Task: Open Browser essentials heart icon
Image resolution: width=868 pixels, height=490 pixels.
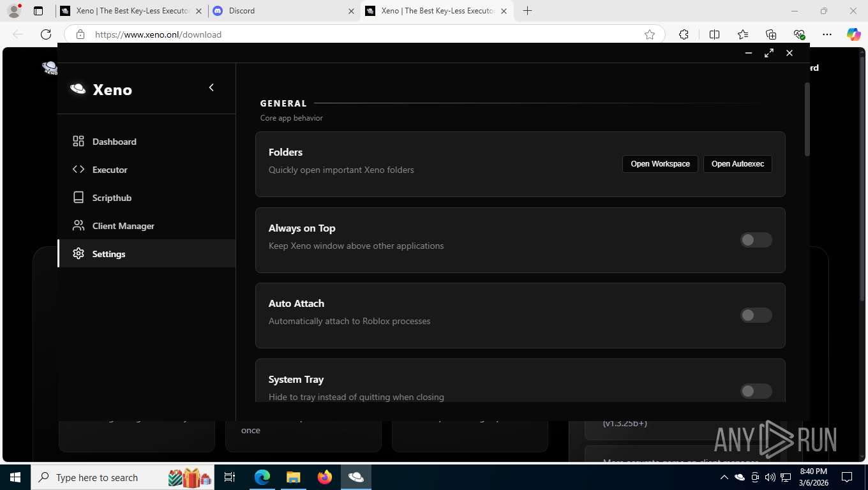Action: (x=799, y=34)
